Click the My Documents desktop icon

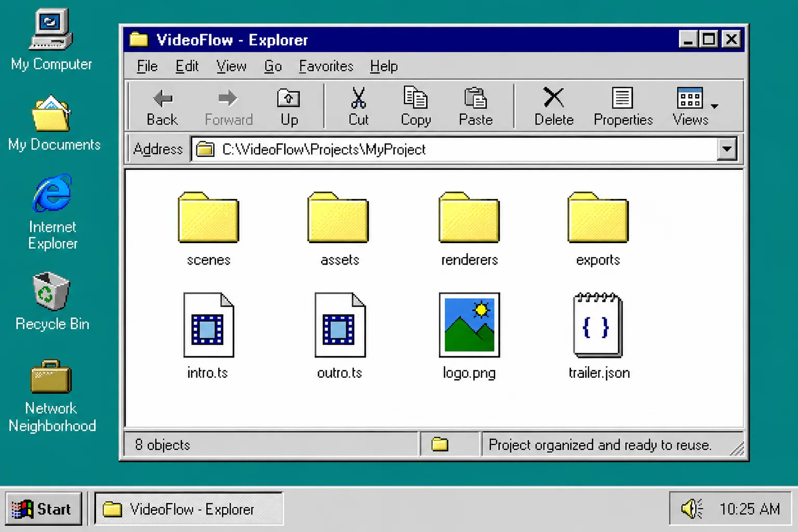(54, 123)
